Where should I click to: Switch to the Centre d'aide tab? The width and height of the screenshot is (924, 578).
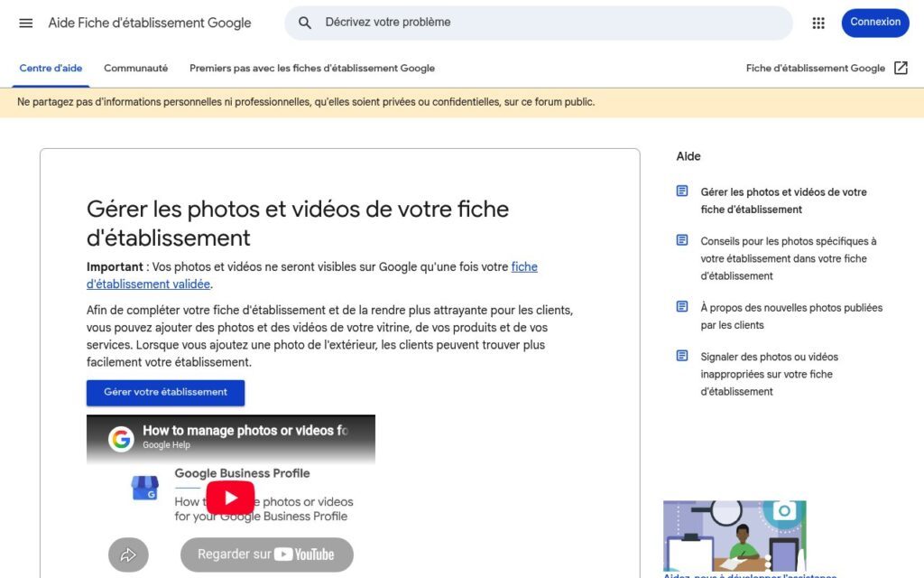tap(51, 68)
